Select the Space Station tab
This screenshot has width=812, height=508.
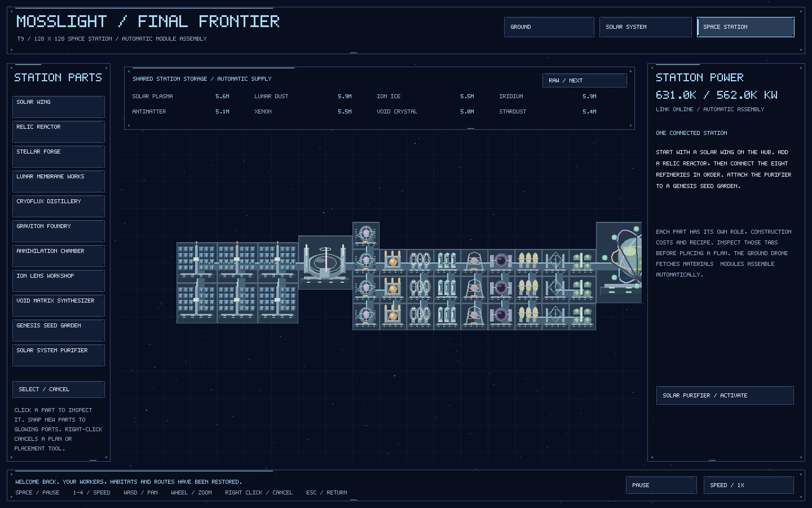745,27
